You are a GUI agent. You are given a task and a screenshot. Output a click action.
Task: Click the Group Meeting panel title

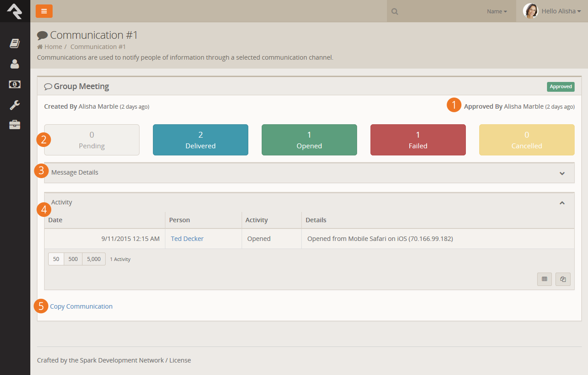(x=82, y=86)
